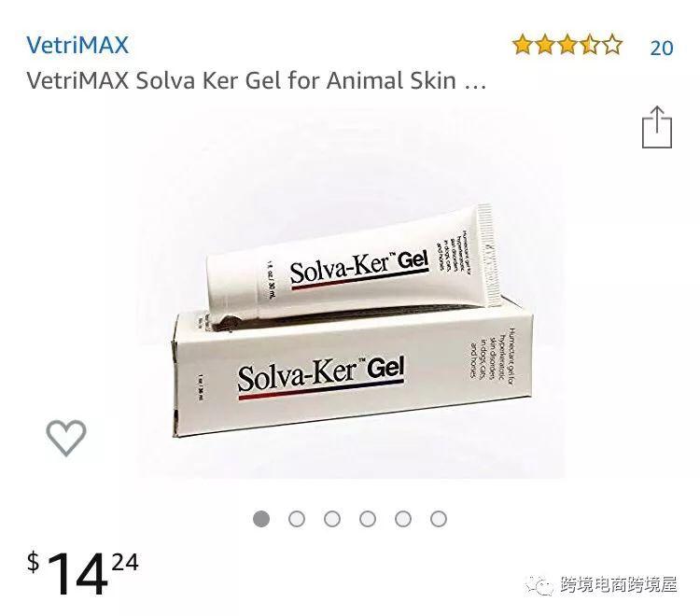Open the 20 customer reviews count
Image resolution: width=700 pixels, height=616 pixels.
662,48
